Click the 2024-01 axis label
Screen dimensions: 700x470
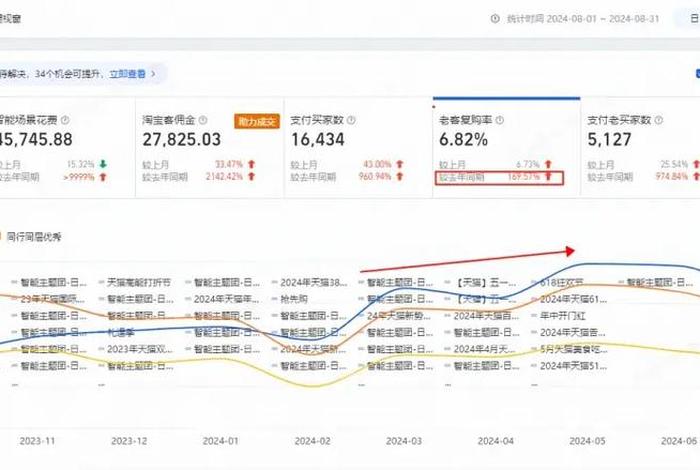click(221, 441)
